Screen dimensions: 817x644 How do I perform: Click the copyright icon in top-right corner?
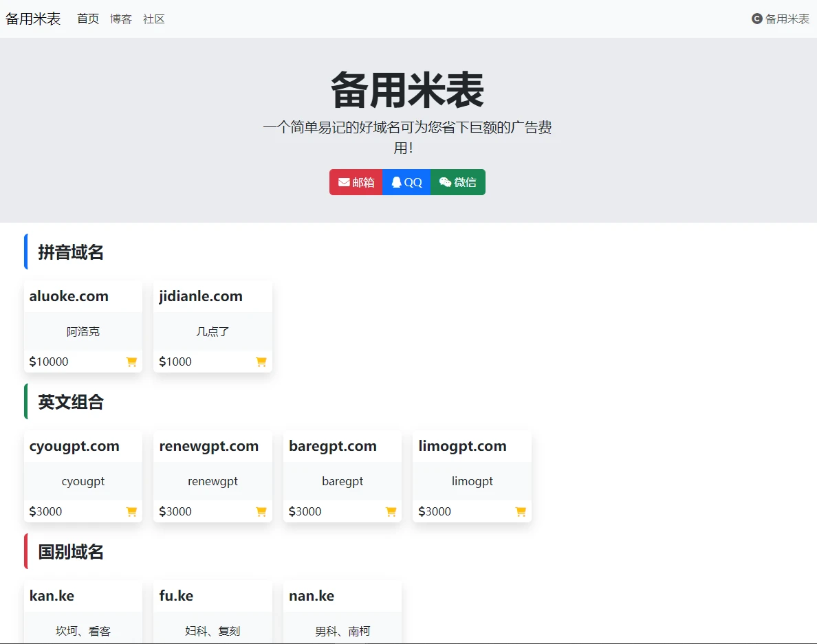point(757,19)
